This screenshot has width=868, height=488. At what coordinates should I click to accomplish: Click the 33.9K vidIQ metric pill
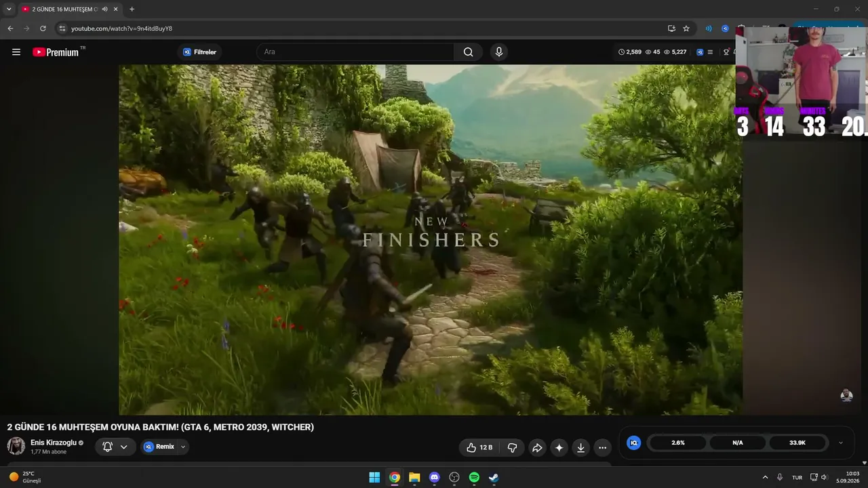[797, 443]
